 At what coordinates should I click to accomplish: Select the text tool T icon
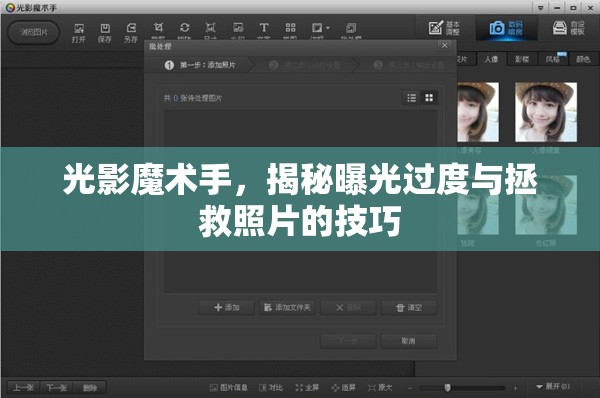[264, 28]
